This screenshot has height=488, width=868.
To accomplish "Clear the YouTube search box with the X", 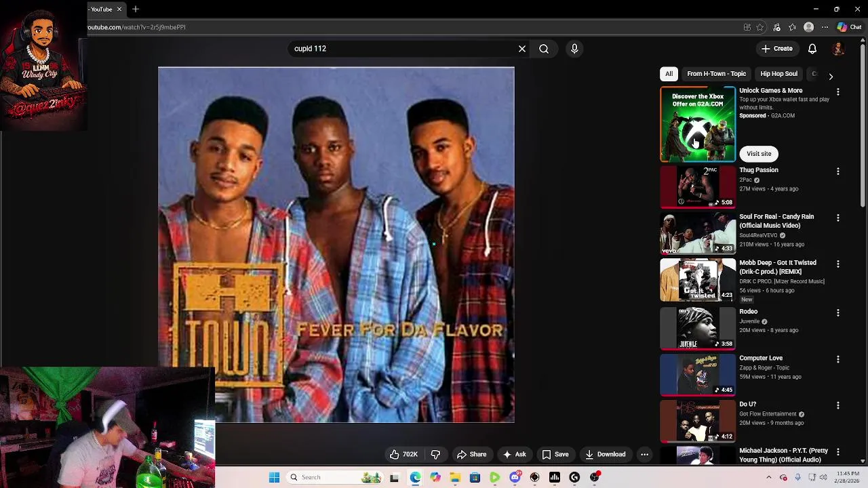I will 522,49.
